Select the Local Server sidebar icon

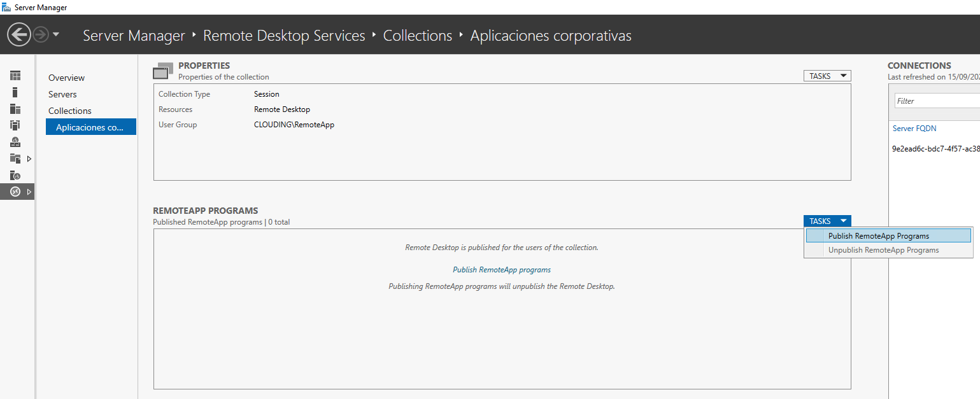click(x=15, y=92)
